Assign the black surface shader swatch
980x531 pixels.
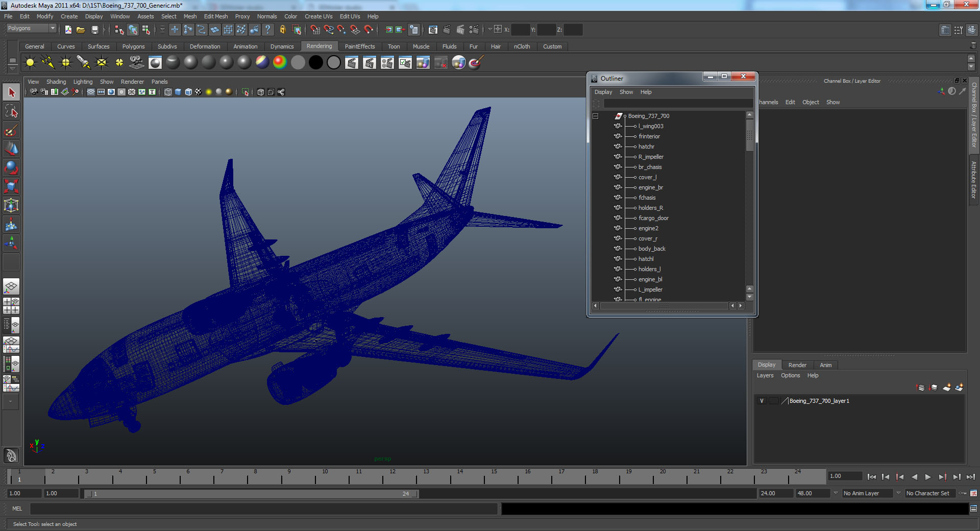tap(316, 62)
